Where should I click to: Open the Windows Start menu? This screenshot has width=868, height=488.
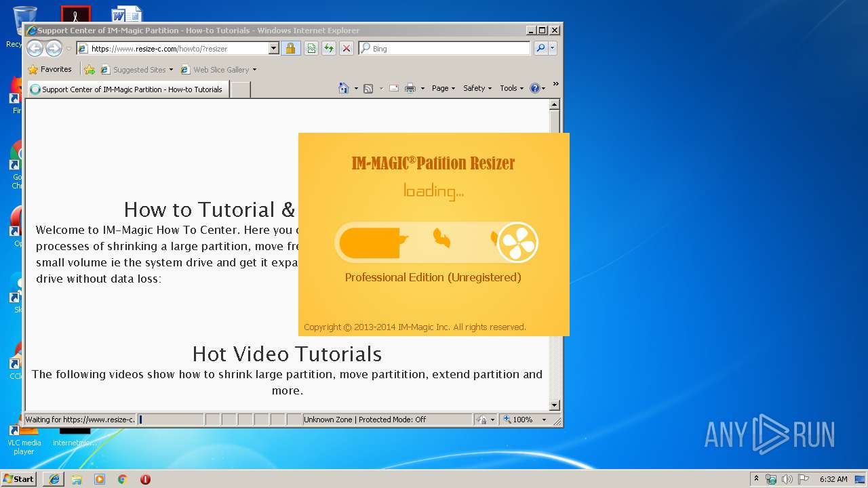pos(18,479)
